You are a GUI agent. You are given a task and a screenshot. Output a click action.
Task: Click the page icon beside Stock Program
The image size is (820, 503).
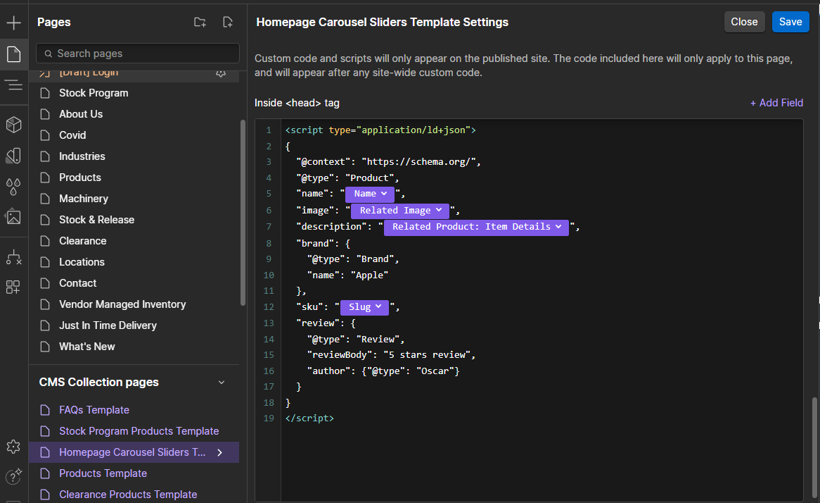[x=45, y=93]
